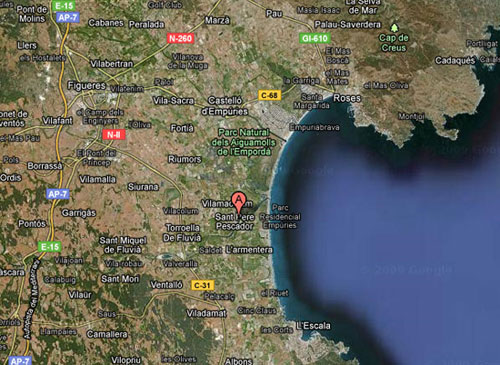This screenshot has height=365, width=500.
Task: Click the Vilopriu label
Action: (126, 360)
